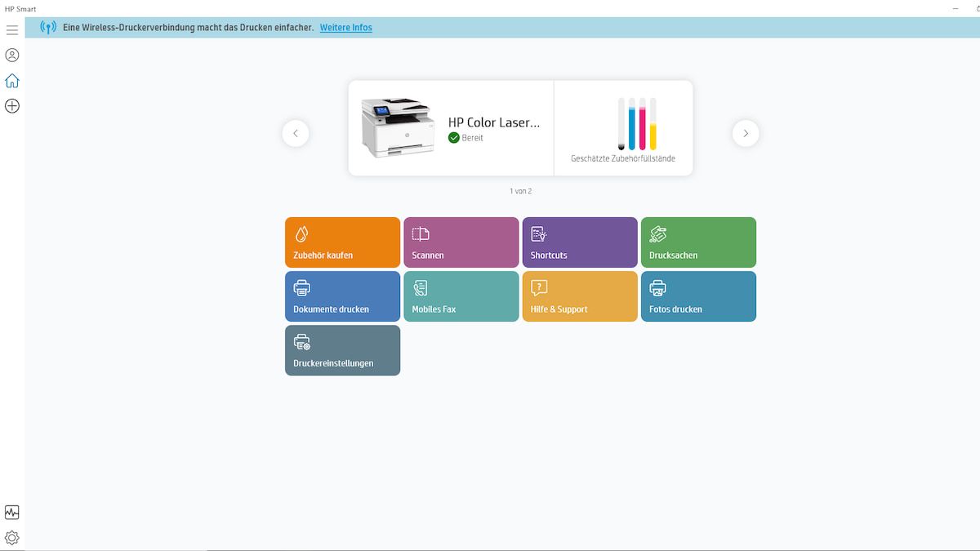
Task: Open the Zubehör kaufen tile
Action: coord(342,242)
